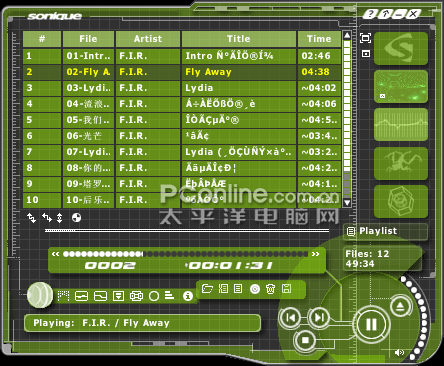Click the rewind « arrows on seek bar
444x366 pixels.
click(56, 254)
